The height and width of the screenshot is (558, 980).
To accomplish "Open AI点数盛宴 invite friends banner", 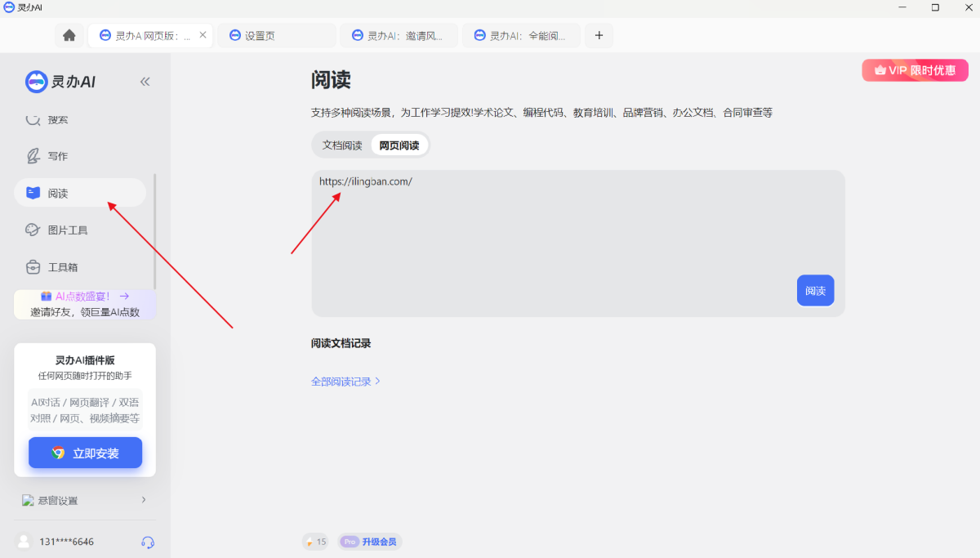I will (x=85, y=304).
